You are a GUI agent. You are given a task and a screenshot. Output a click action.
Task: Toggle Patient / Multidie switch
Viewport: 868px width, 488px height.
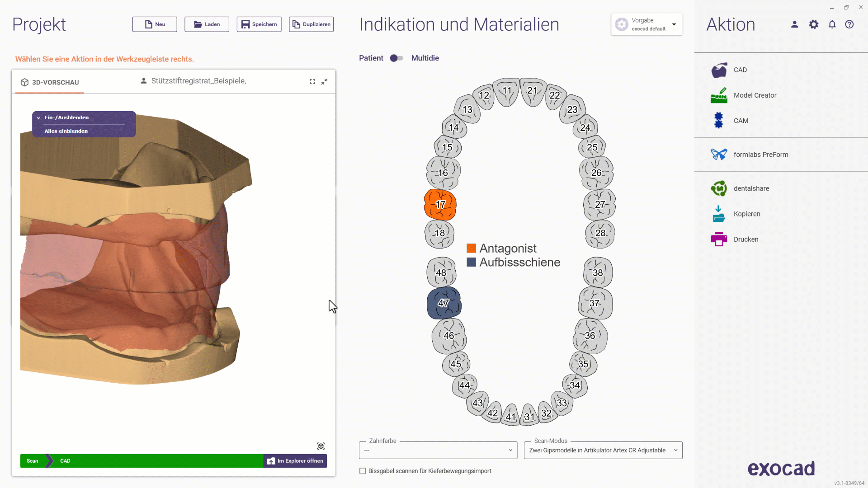pos(396,58)
